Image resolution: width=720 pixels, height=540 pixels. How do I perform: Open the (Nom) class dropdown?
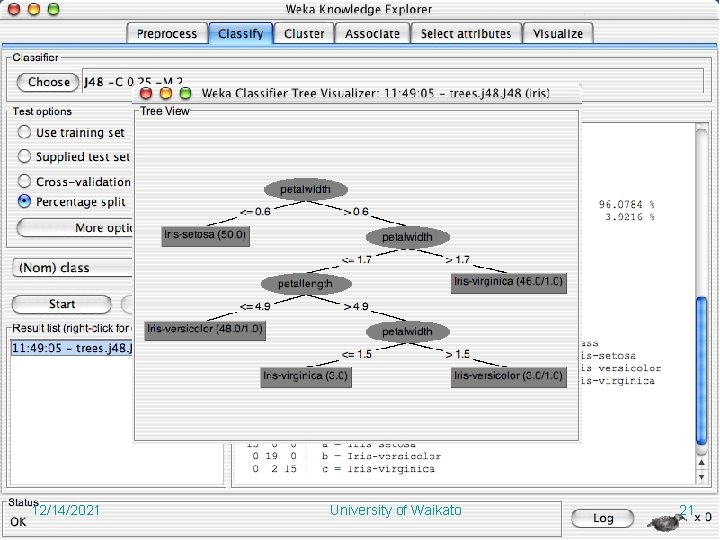[73, 268]
